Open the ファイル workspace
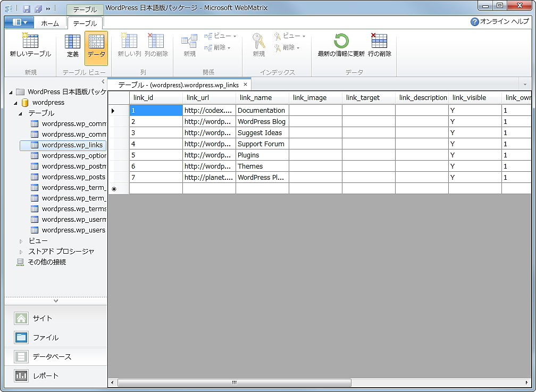 (x=56, y=337)
